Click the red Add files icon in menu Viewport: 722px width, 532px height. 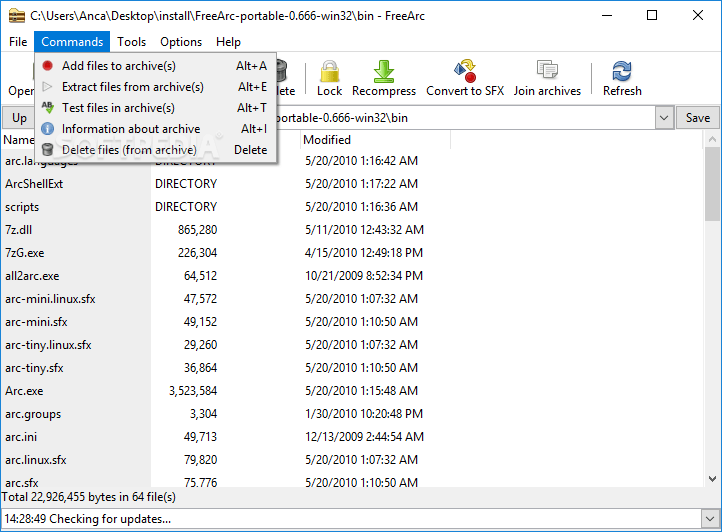pyautogui.click(x=47, y=66)
